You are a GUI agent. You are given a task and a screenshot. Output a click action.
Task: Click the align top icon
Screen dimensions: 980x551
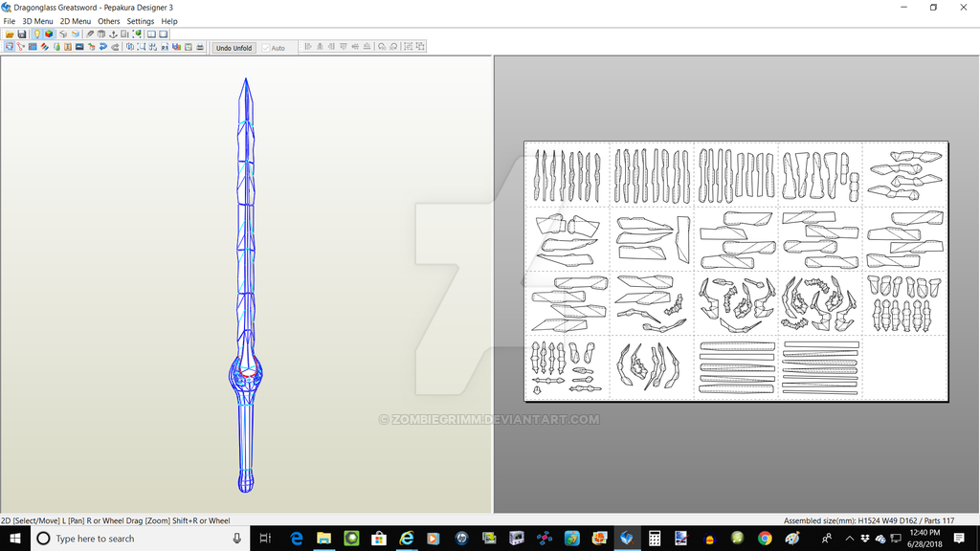point(344,47)
